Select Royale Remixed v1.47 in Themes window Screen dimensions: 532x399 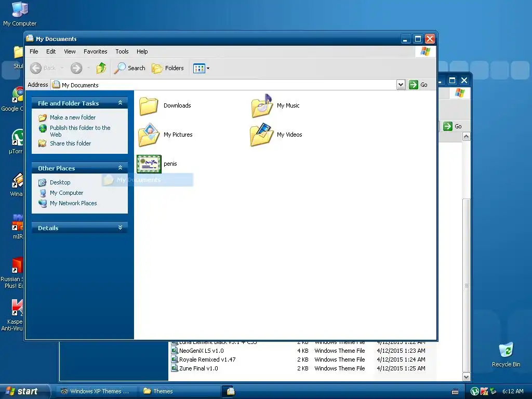pos(207,360)
